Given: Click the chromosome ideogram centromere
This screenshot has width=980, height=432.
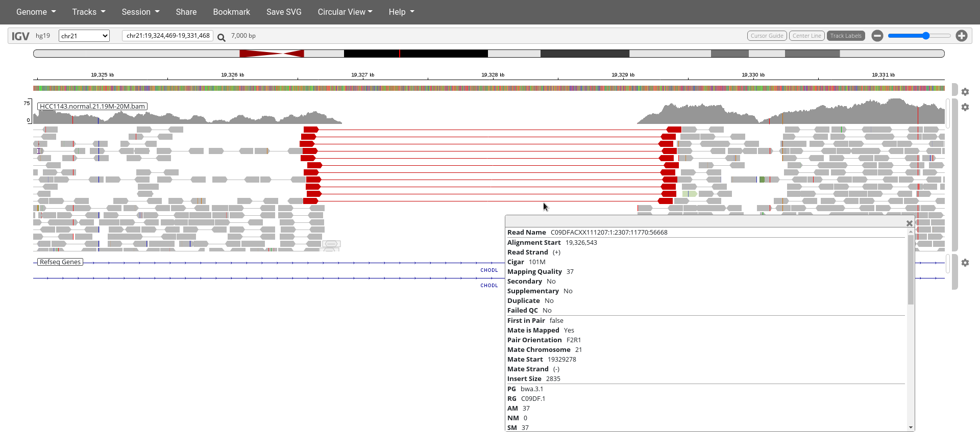Looking at the screenshot, I should (272, 54).
